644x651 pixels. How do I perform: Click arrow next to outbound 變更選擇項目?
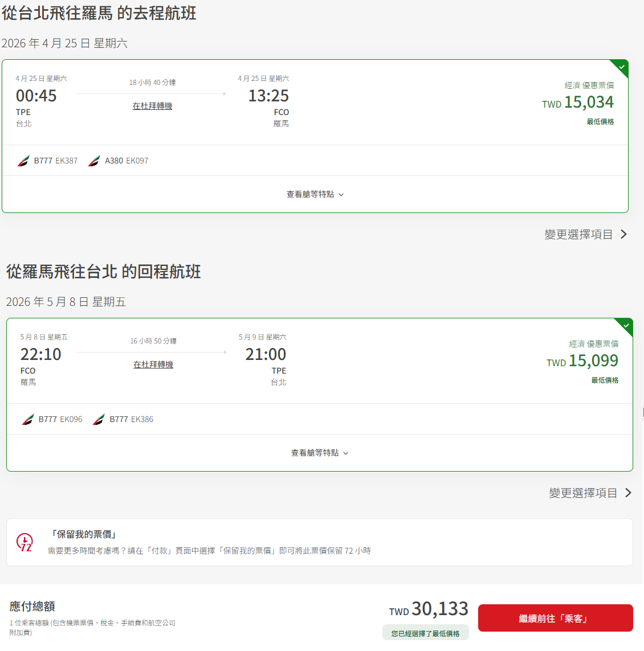click(623, 235)
